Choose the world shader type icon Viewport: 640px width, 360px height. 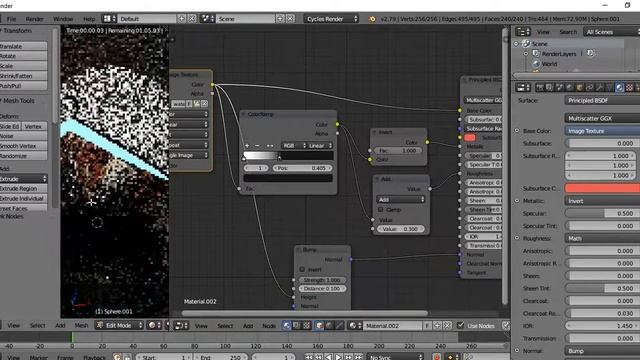329,325
